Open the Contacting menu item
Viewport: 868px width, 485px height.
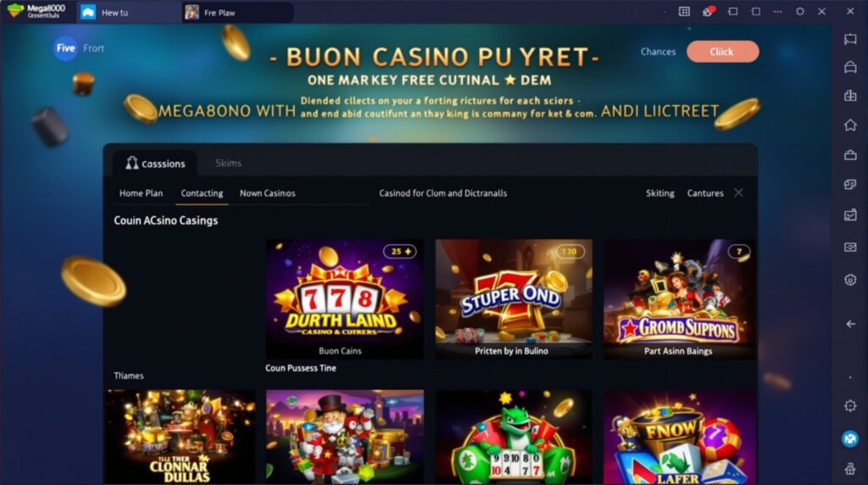(202, 193)
